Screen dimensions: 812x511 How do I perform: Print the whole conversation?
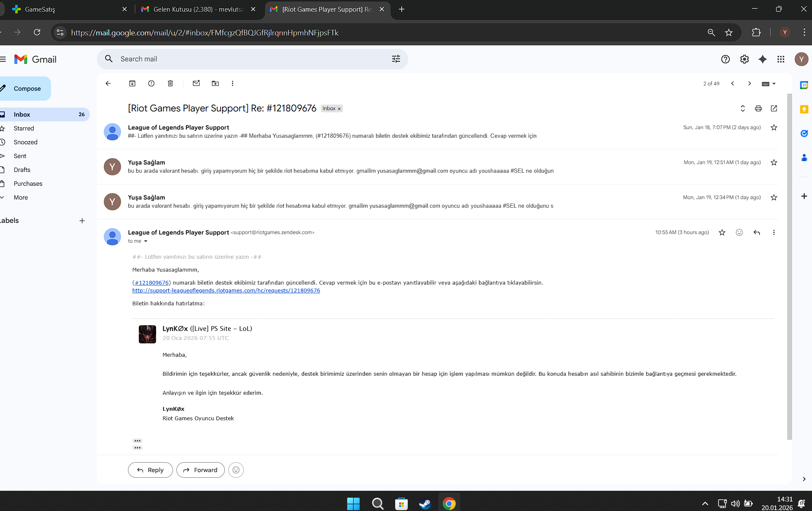[758, 108]
